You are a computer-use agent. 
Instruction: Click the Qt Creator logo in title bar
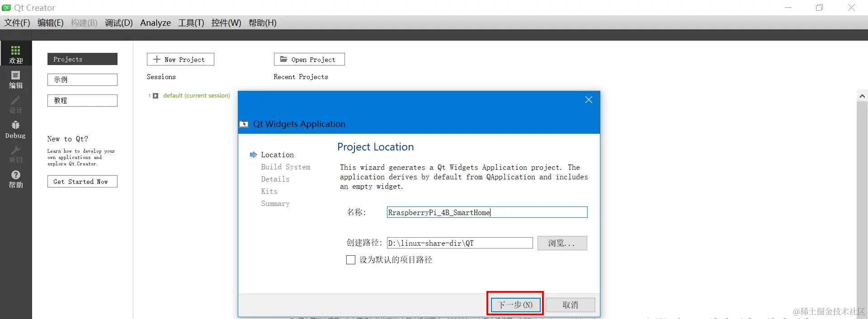tap(6, 8)
